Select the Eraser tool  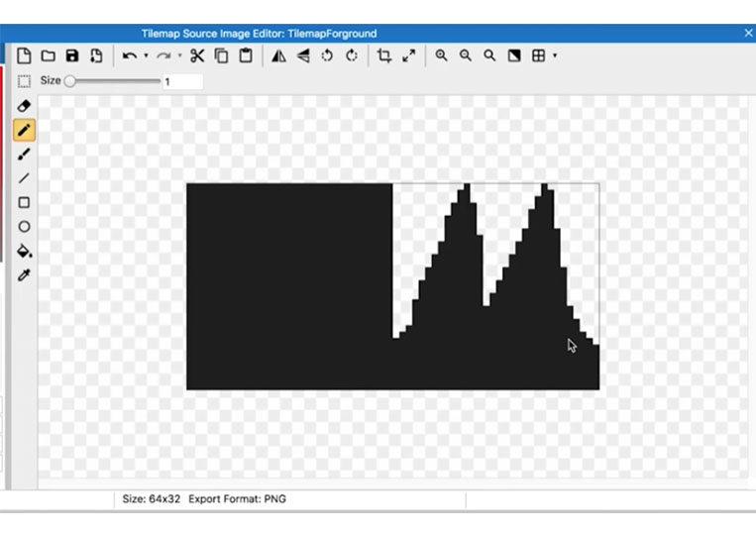coord(24,106)
